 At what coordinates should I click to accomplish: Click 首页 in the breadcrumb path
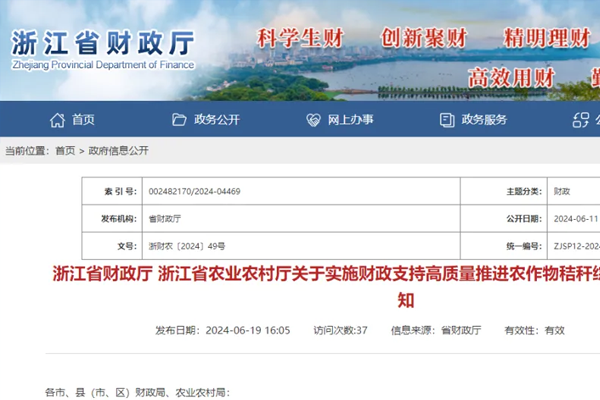[65, 151]
